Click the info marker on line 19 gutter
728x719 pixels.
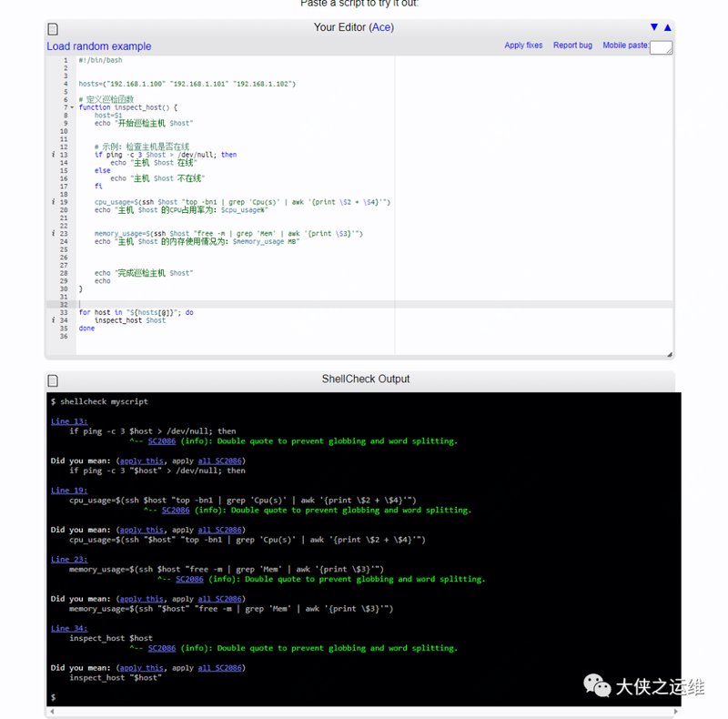click(x=53, y=202)
